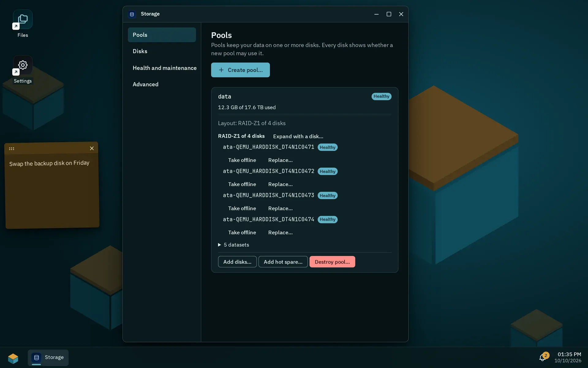Viewport: 588px width, 368px height.
Task: Click the data pool usage bar
Action: [x=304, y=114]
